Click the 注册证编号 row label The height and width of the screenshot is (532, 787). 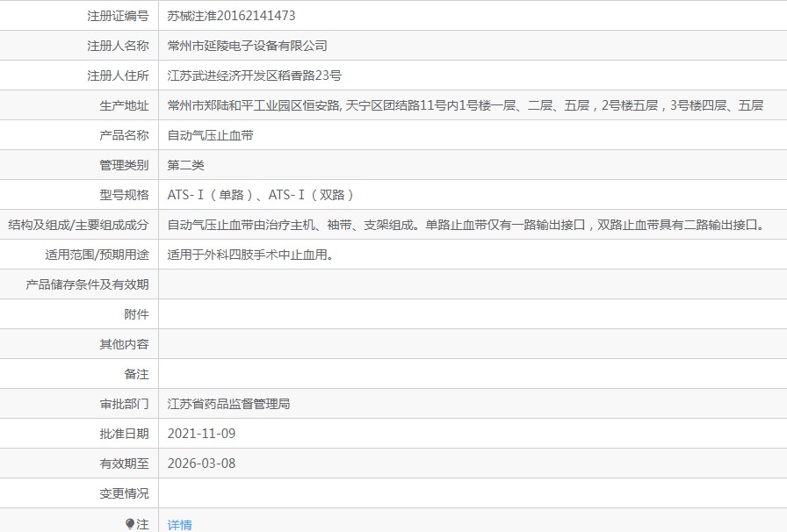pyautogui.click(x=118, y=16)
